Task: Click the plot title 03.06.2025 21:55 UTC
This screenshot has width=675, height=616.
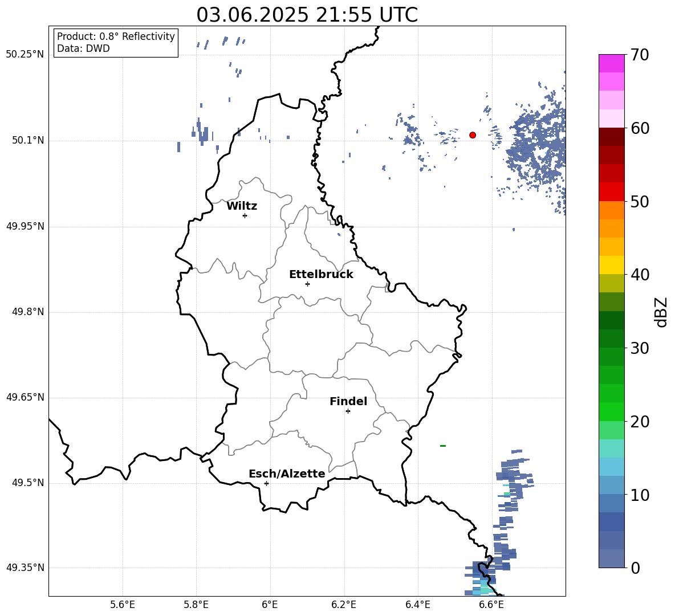Action: (307, 15)
